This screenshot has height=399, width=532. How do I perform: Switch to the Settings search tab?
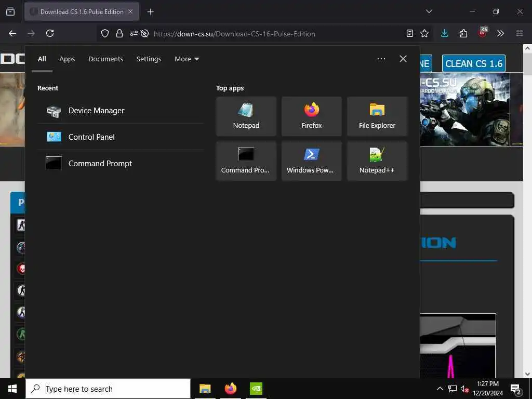coord(149,59)
